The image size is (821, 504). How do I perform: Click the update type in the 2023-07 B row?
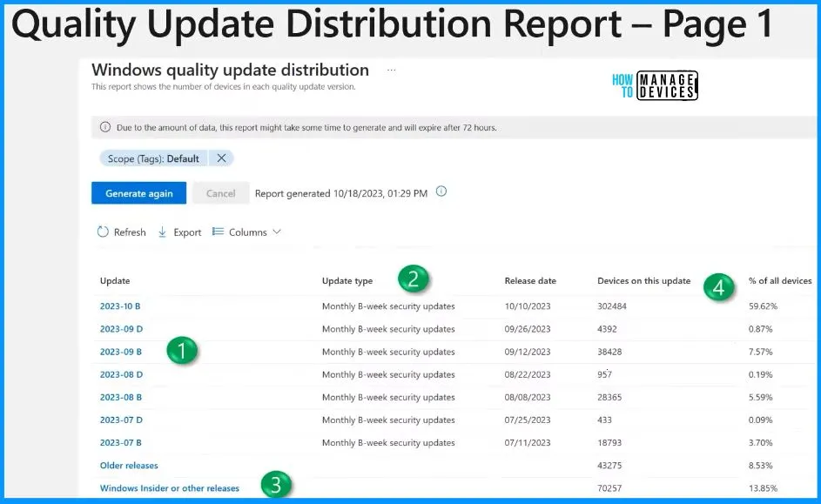click(388, 442)
